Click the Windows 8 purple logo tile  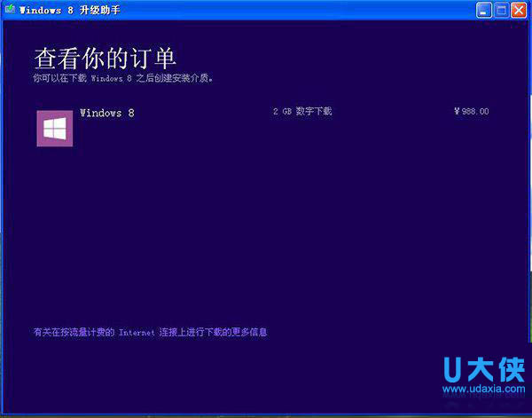(x=55, y=129)
